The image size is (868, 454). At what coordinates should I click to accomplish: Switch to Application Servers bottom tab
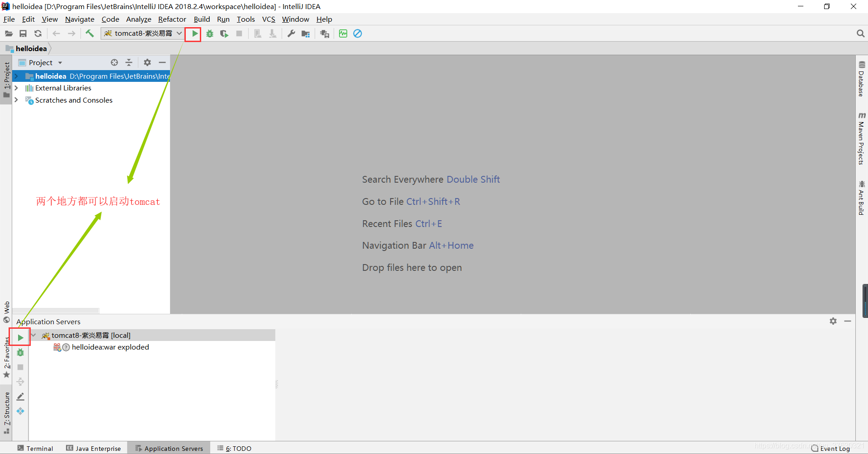[x=169, y=448]
